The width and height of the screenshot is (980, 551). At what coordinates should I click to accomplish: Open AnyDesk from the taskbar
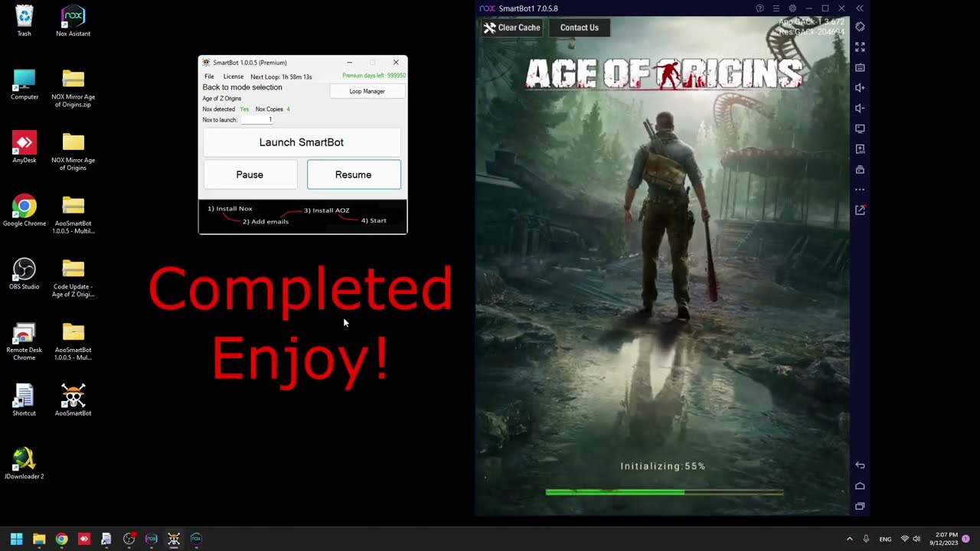84,539
